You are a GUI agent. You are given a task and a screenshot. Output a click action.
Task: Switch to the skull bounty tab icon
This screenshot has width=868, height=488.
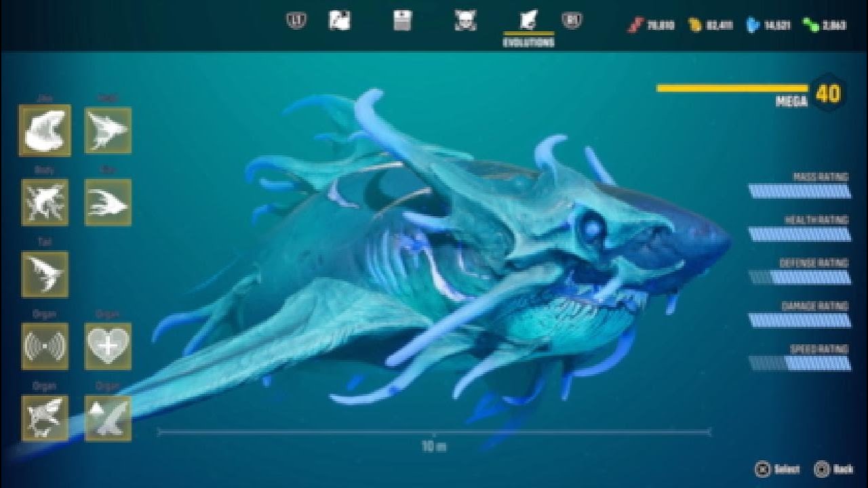coord(465,20)
